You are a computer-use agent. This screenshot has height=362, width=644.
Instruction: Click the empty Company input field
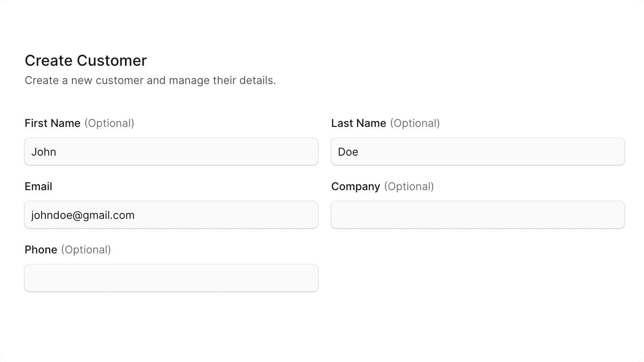tap(477, 215)
